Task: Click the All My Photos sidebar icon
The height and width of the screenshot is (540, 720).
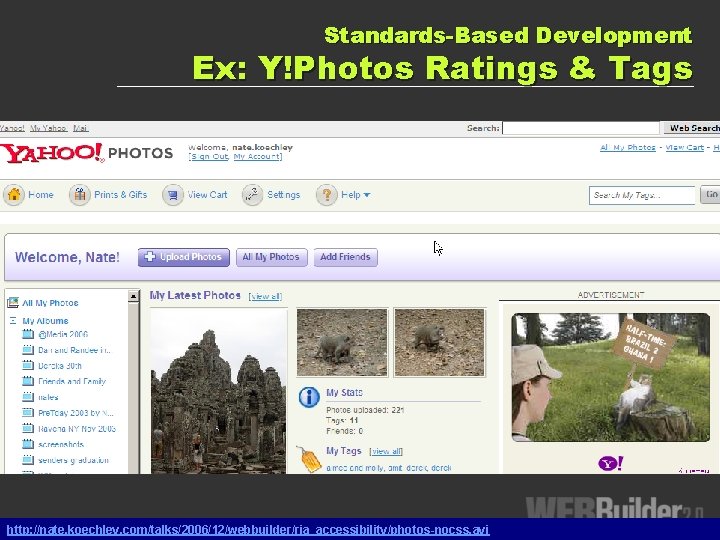Action: [x=13, y=303]
